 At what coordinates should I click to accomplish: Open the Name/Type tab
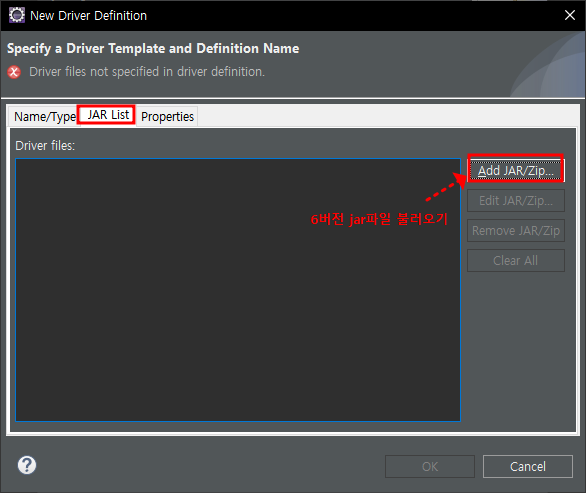pos(44,117)
